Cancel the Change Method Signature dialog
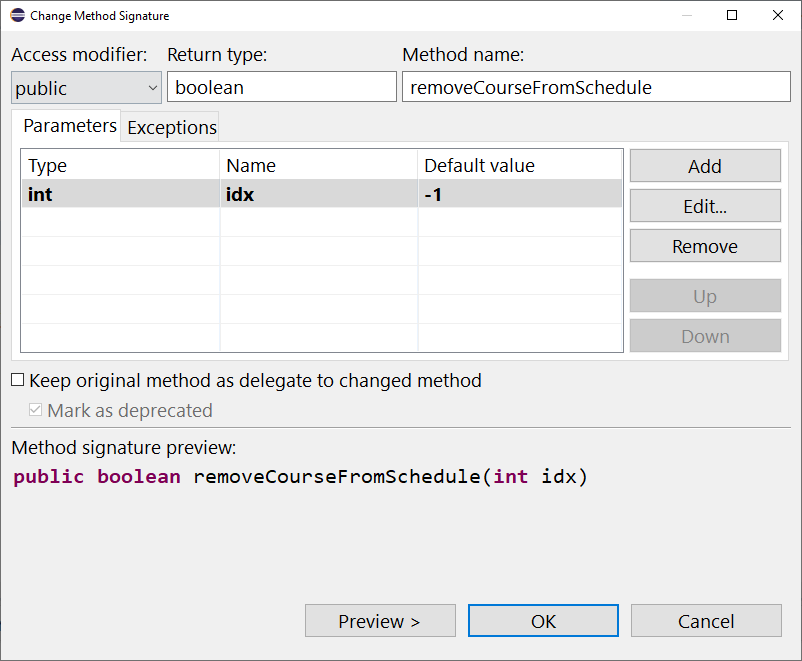 [706, 620]
